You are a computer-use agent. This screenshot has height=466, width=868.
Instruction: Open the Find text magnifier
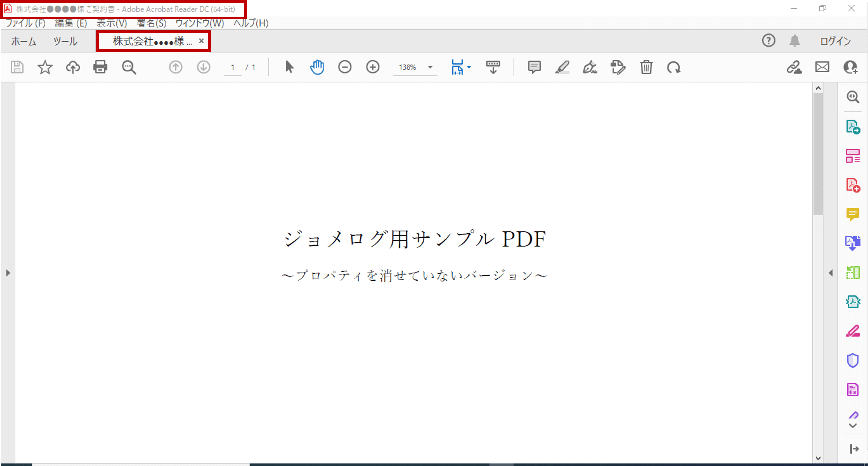pyautogui.click(x=129, y=67)
